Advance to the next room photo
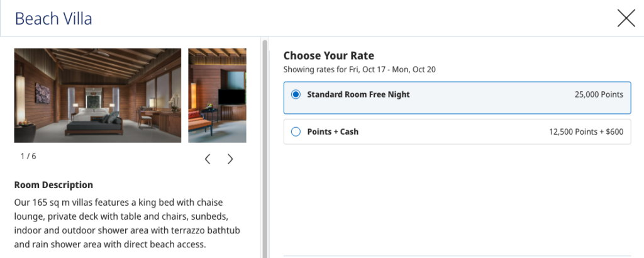 click(230, 159)
